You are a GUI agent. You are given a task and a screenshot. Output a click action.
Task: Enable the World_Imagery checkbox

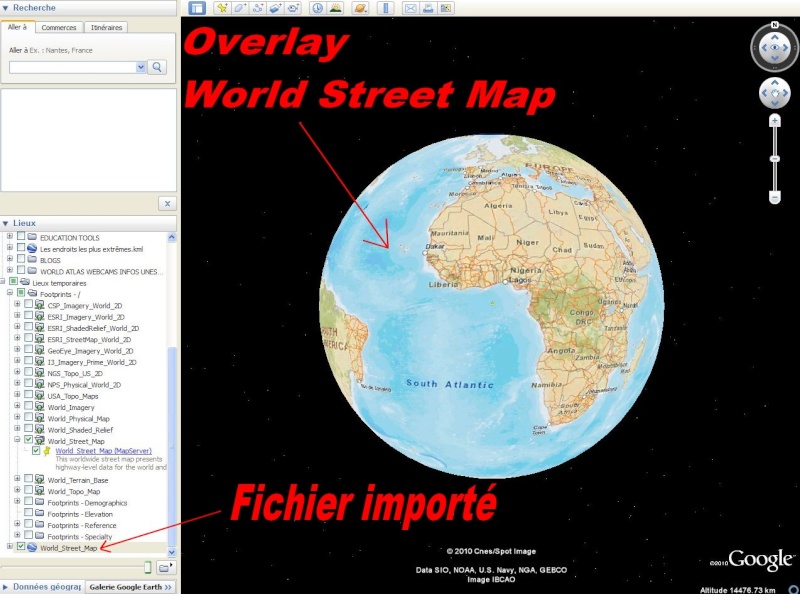tap(29, 407)
